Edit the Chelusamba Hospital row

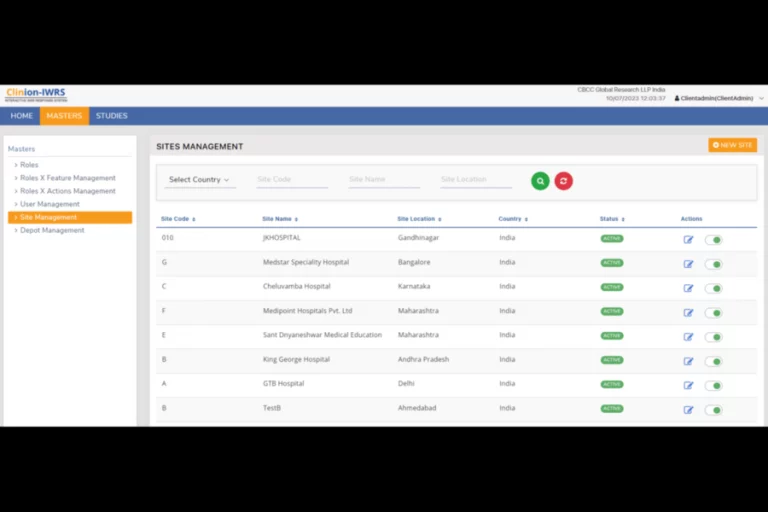[688, 289]
